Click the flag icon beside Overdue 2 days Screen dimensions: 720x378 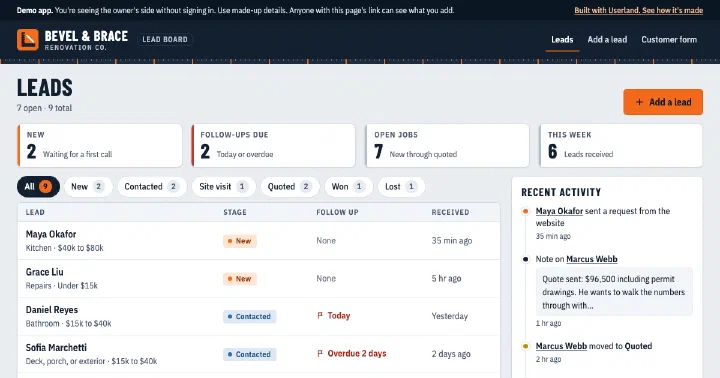(x=320, y=353)
